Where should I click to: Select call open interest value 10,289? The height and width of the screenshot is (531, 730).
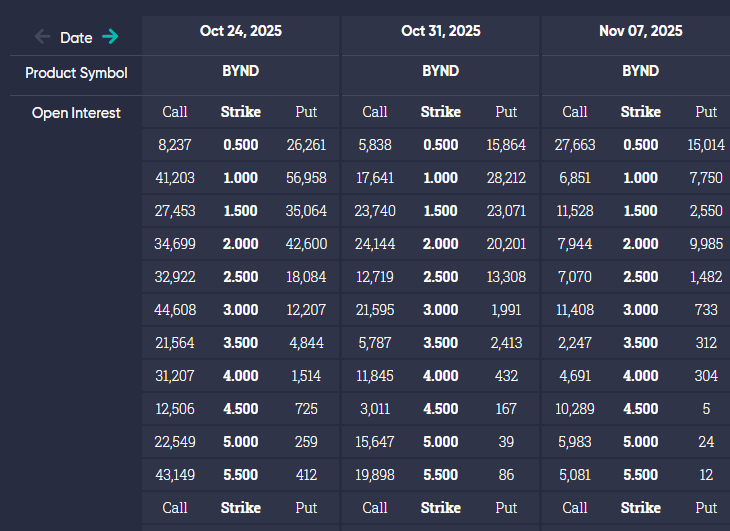[x=575, y=409]
